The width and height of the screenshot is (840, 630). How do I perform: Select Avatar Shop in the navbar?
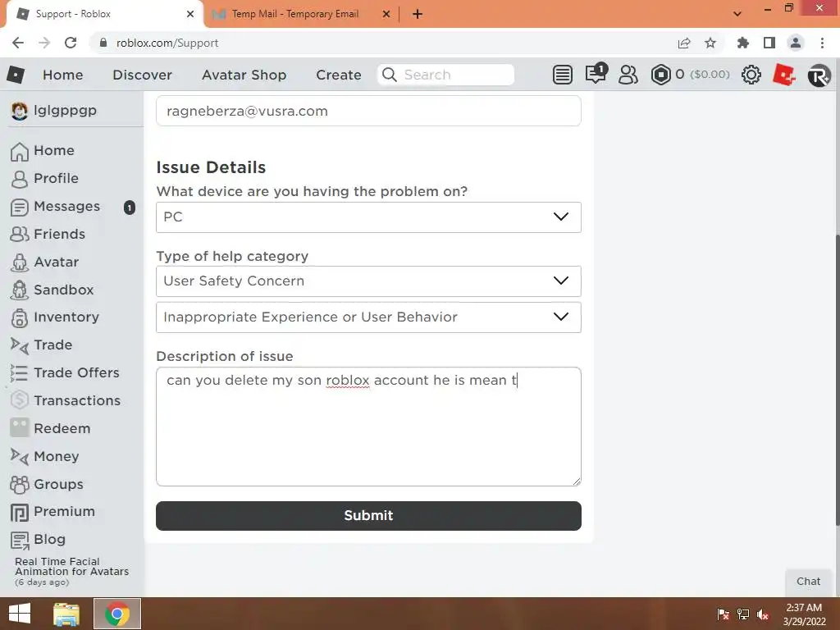click(x=244, y=75)
